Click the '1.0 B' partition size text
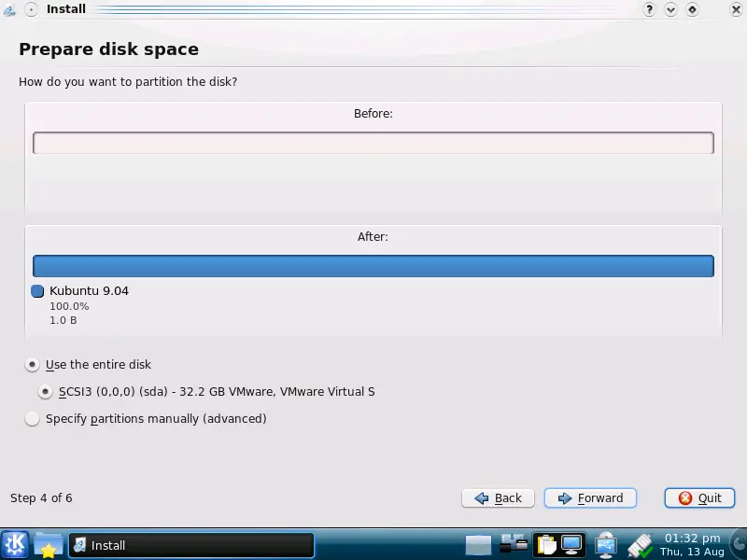This screenshot has width=747, height=560. pos(63,320)
